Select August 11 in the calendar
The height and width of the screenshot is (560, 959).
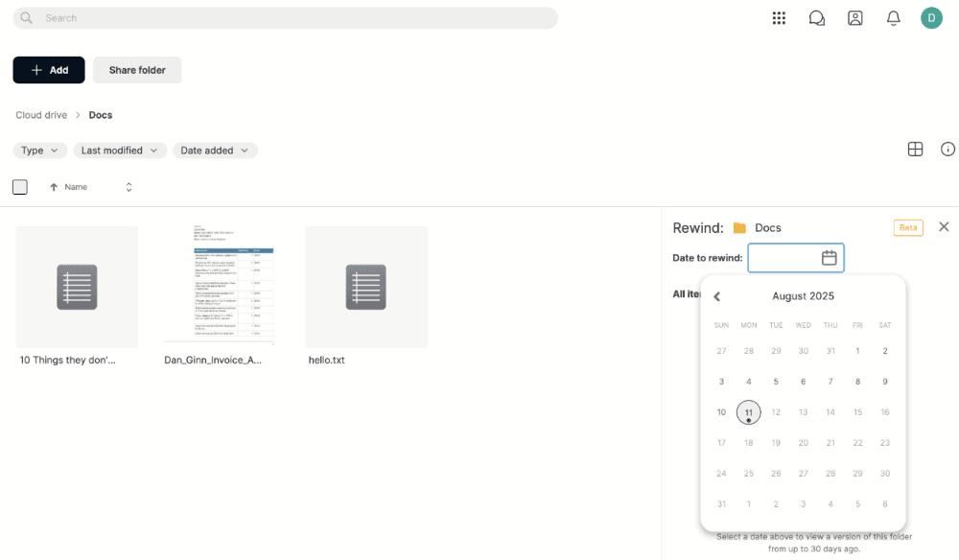[x=749, y=412]
